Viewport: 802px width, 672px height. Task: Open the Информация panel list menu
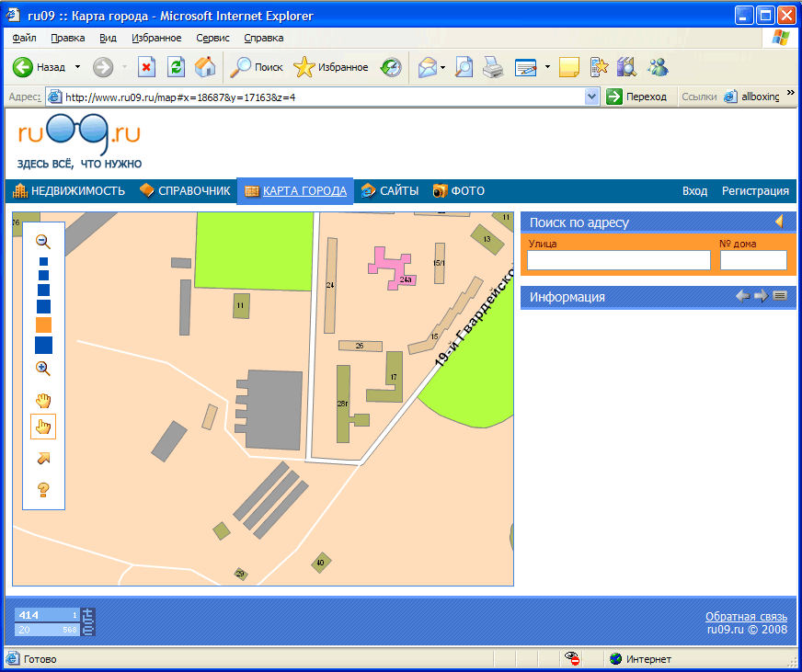click(780, 296)
